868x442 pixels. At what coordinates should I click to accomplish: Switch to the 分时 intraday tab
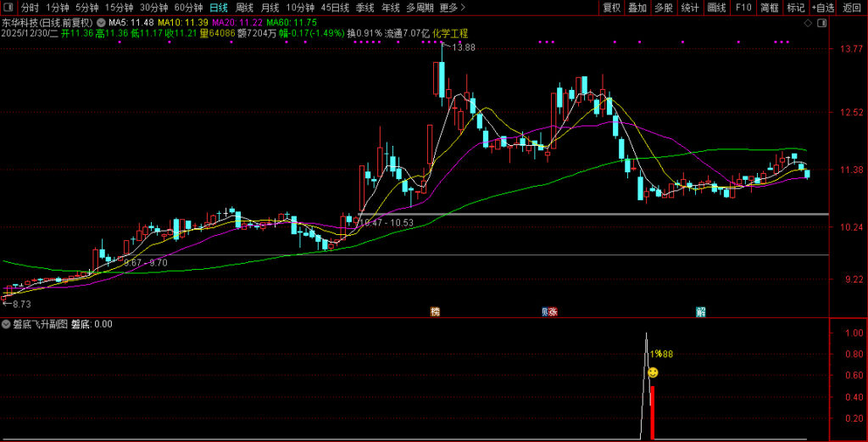point(30,8)
